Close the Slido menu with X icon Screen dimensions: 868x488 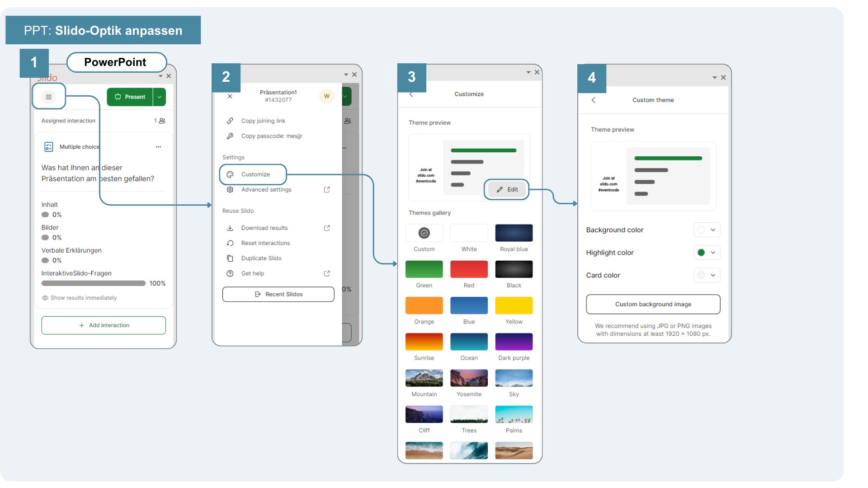click(230, 96)
